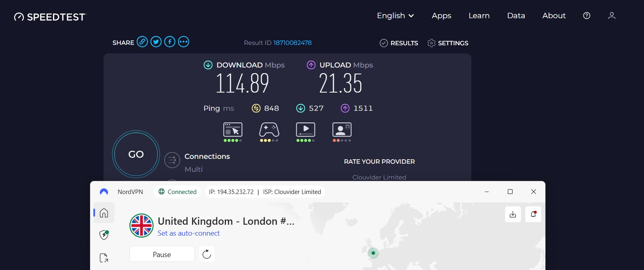Click Set as auto-connect link
Viewport: 644px width, 270px height.
189,233
